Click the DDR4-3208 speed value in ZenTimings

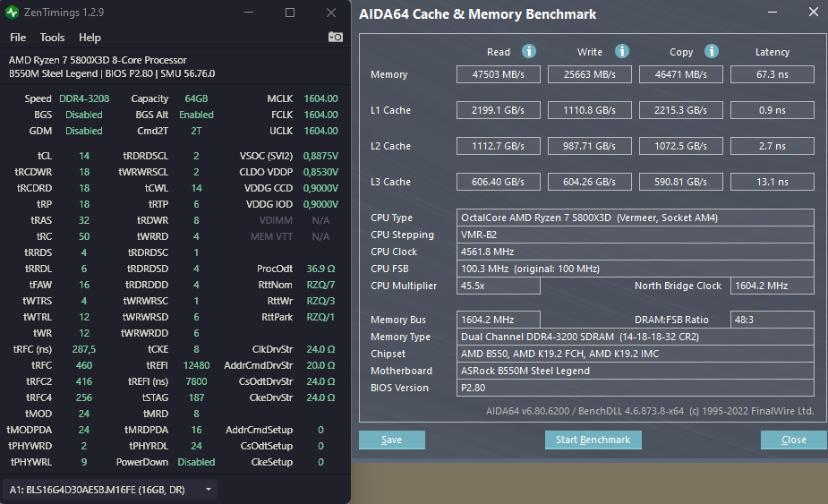pos(84,98)
